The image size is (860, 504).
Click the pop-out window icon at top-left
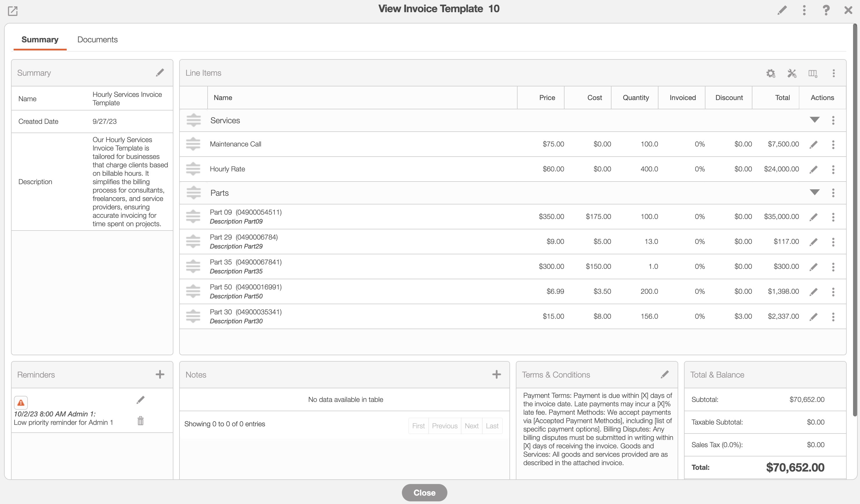point(13,11)
